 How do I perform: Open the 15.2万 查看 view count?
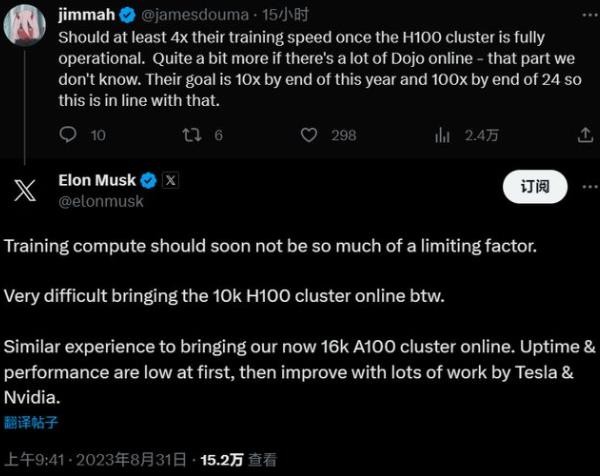coord(235,460)
